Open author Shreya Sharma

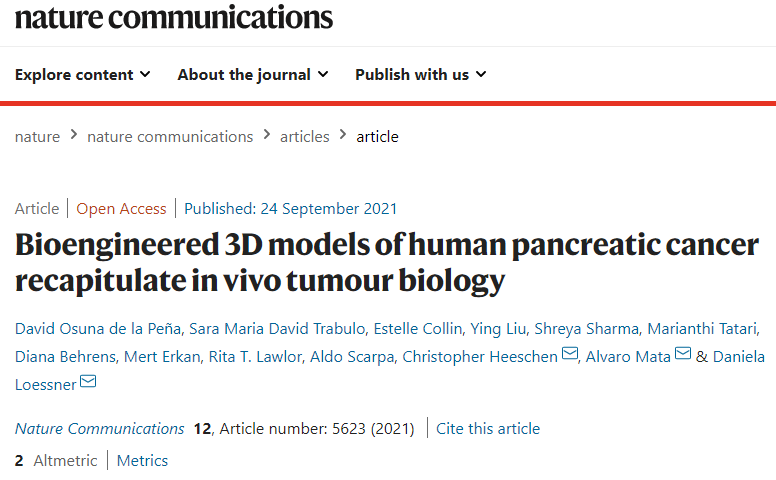tap(586, 329)
